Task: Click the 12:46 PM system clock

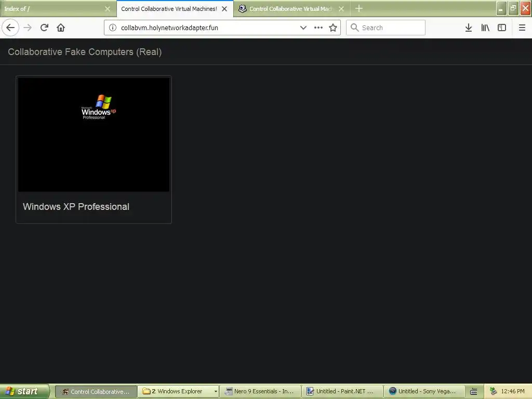Action: [x=513, y=391]
